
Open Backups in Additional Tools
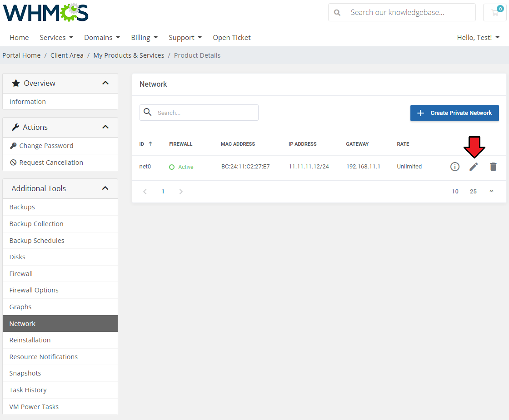point(60,207)
